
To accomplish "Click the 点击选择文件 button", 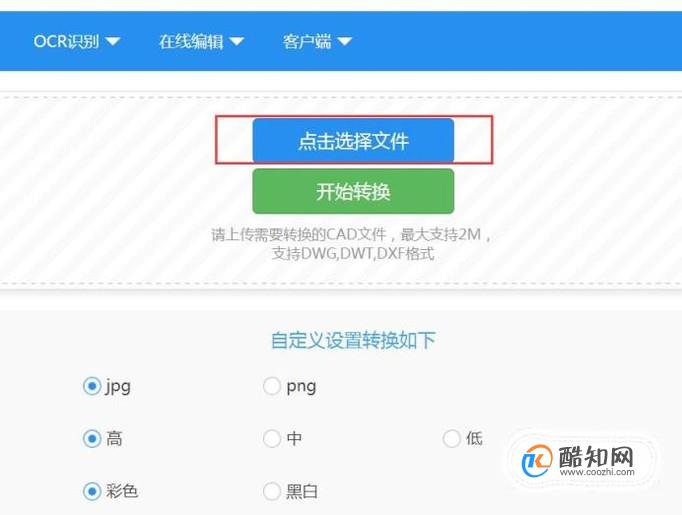I will (x=353, y=140).
